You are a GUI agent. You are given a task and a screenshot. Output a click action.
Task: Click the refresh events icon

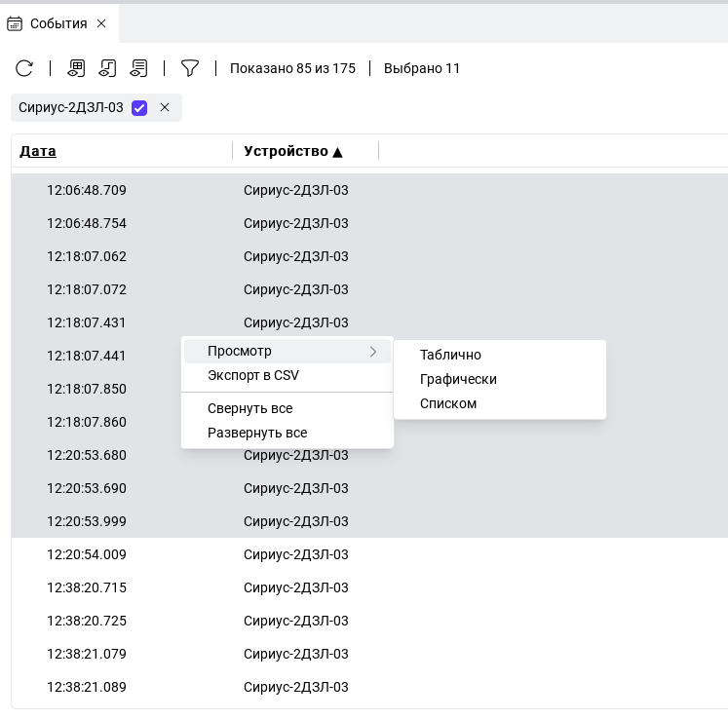tap(24, 68)
